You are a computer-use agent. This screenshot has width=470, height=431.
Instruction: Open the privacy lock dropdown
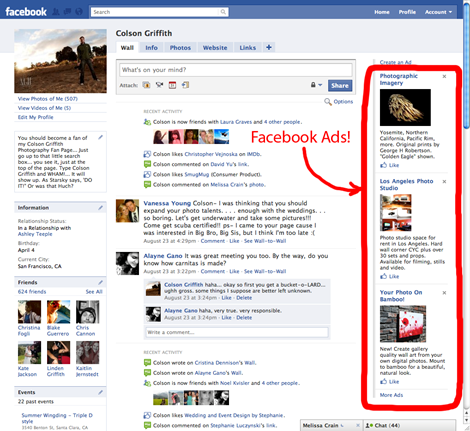[316, 85]
